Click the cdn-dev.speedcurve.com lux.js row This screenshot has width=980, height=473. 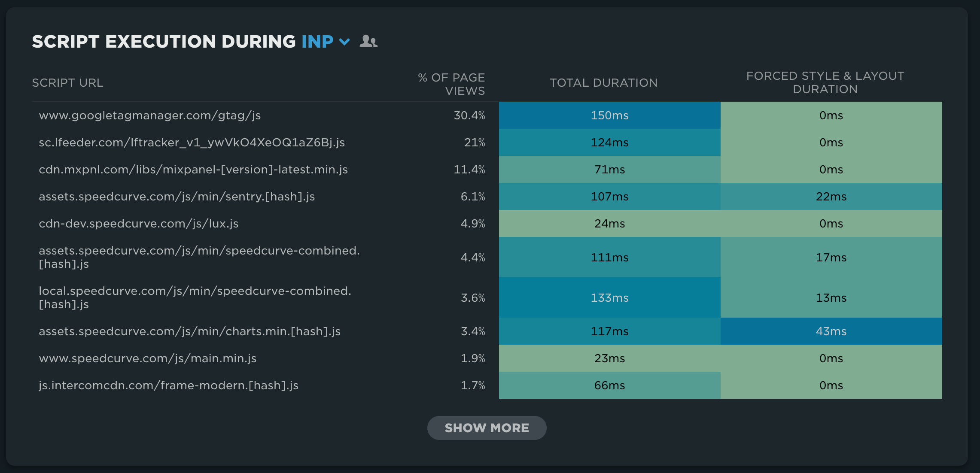click(x=138, y=224)
